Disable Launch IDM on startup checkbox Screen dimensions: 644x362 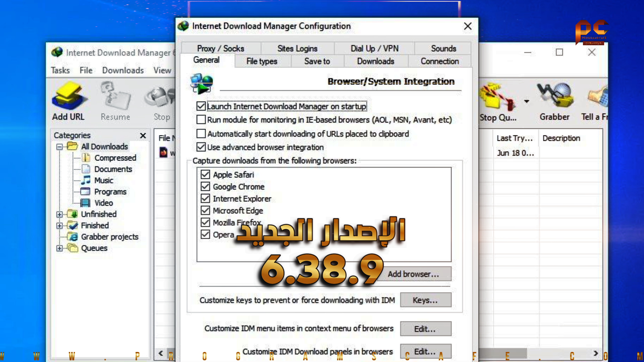tap(201, 106)
